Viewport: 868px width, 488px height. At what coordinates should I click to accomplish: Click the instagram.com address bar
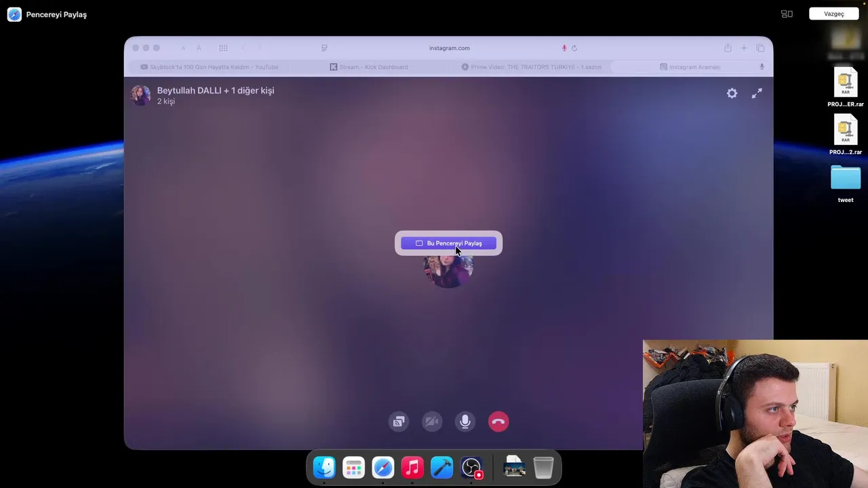coord(449,48)
